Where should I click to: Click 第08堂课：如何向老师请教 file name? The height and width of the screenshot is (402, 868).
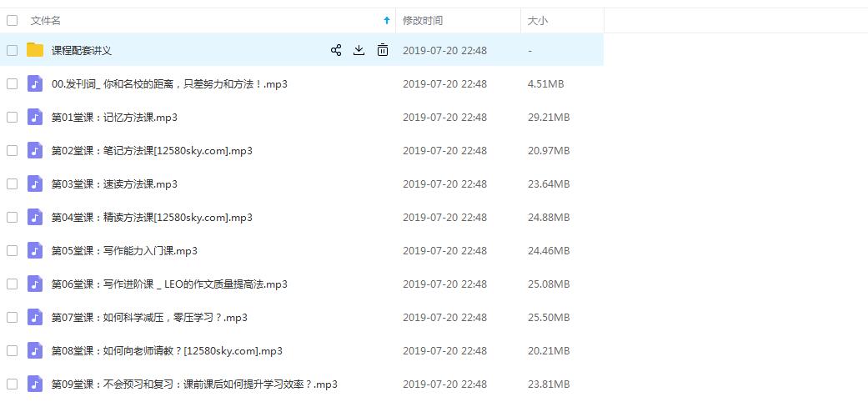point(167,350)
